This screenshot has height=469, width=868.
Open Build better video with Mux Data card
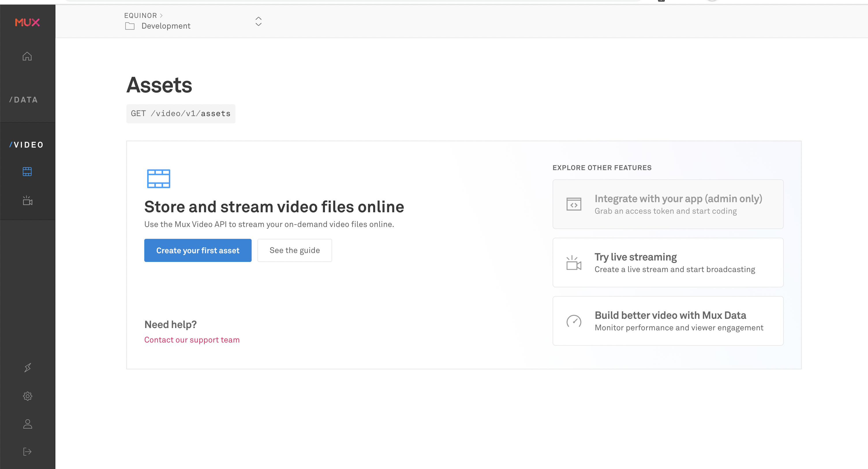click(x=668, y=321)
